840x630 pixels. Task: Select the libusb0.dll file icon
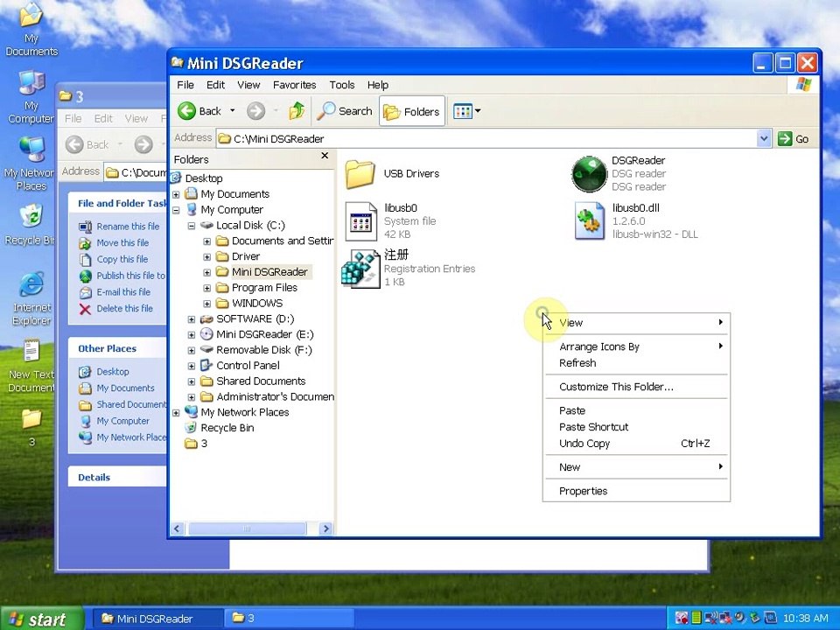(x=589, y=220)
